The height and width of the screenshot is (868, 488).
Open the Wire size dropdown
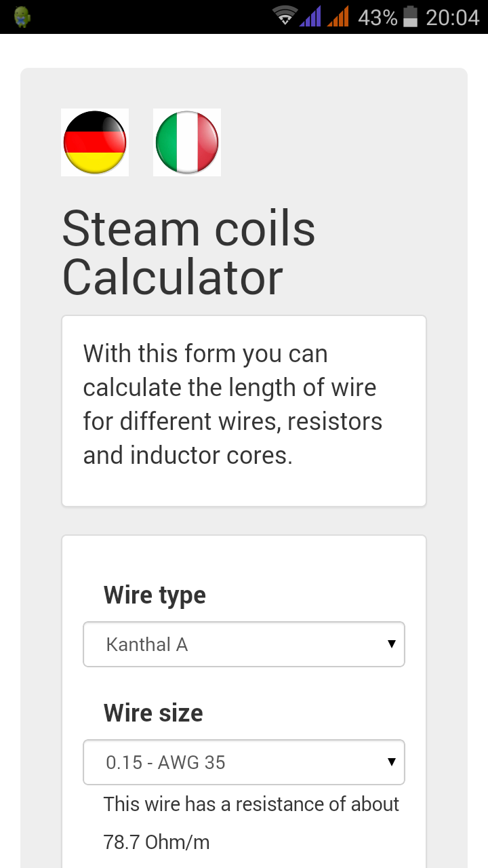tap(243, 762)
